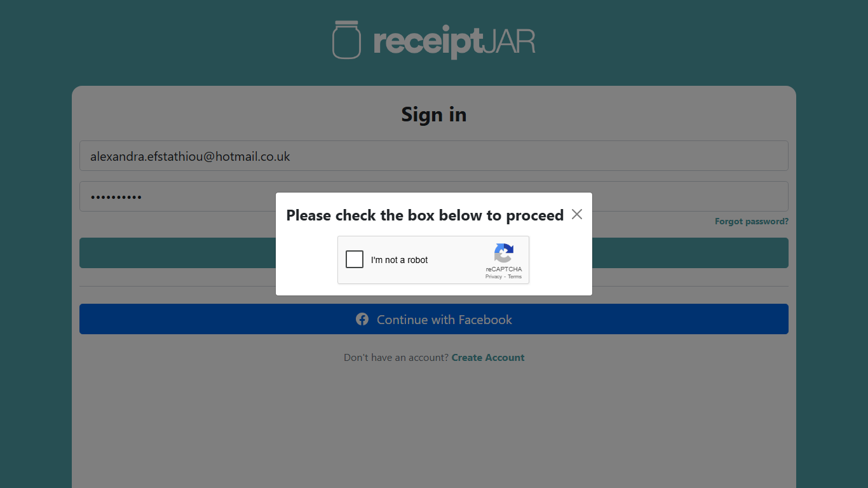The width and height of the screenshot is (868, 488).
Task: Open the reCAPTCHA Privacy link
Action: [494, 276]
